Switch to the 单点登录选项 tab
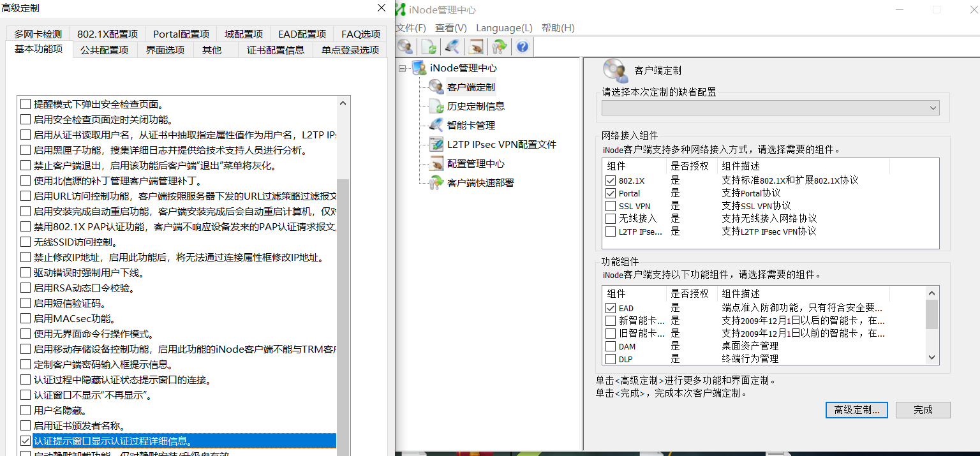Image resolution: width=980 pixels, height=456 pixels. click(x=350, y=50)
